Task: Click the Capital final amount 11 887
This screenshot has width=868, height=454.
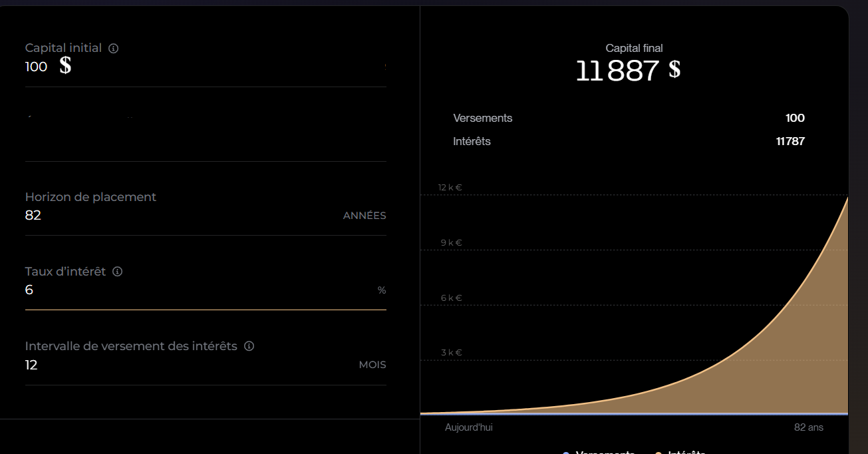Action: pyautogui.click(x=617, y=71)
